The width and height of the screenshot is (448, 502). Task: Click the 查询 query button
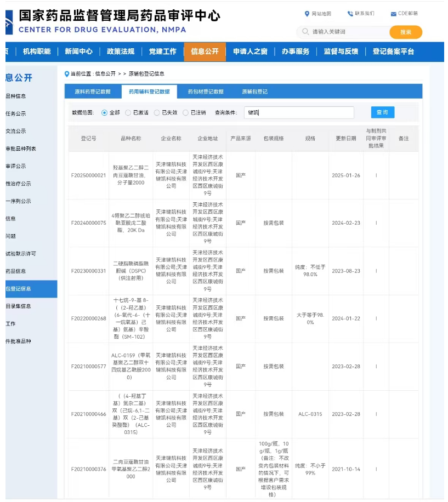pyautogui.click(x=382, y=112)
